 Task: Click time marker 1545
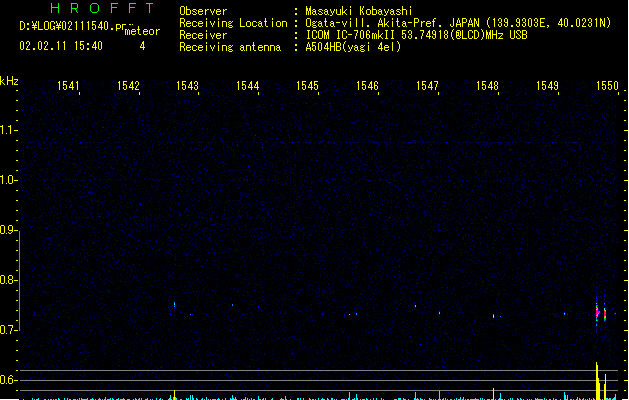(307, 86)
